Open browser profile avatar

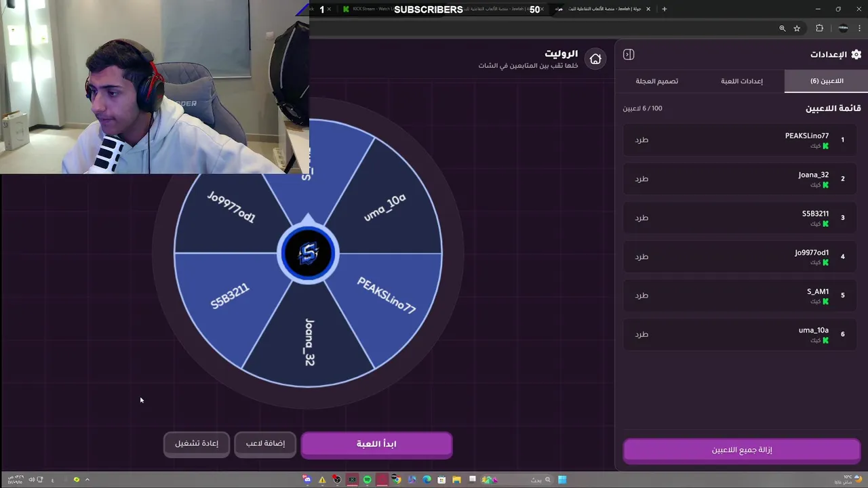(x=843, y=28)
